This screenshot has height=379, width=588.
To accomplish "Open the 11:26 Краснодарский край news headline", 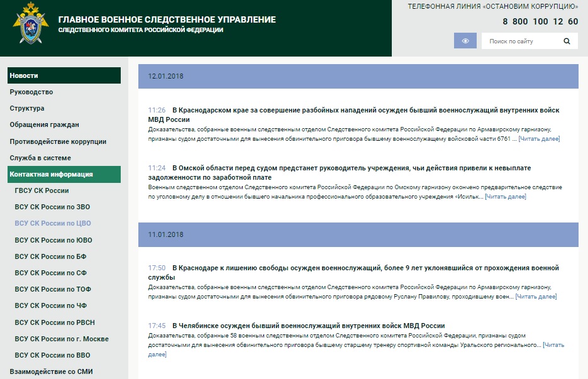I will click(353, 115).
